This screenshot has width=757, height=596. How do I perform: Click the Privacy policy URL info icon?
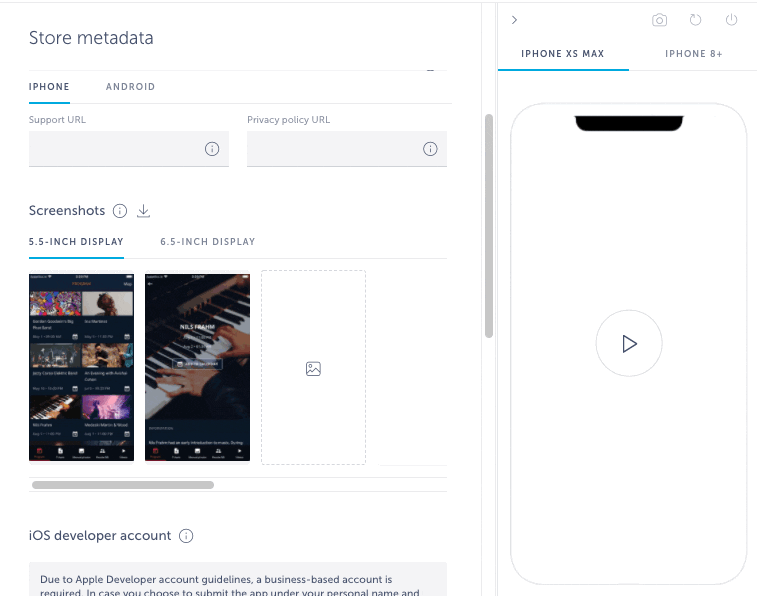(430, 149)
